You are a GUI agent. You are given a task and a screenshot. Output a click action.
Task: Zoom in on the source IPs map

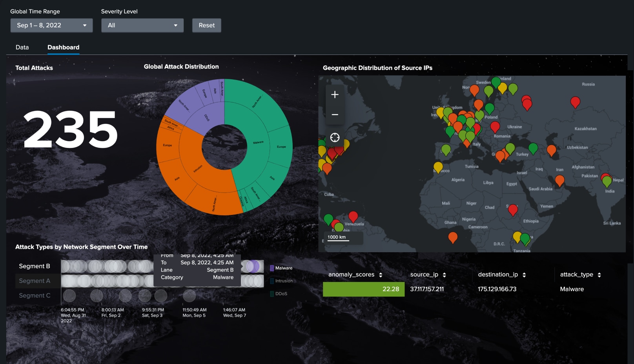point(334,94)
